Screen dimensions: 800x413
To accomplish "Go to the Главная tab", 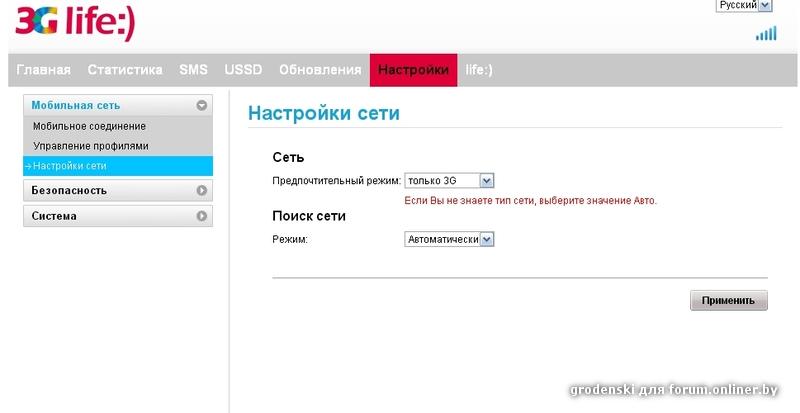I will (43, 70).
